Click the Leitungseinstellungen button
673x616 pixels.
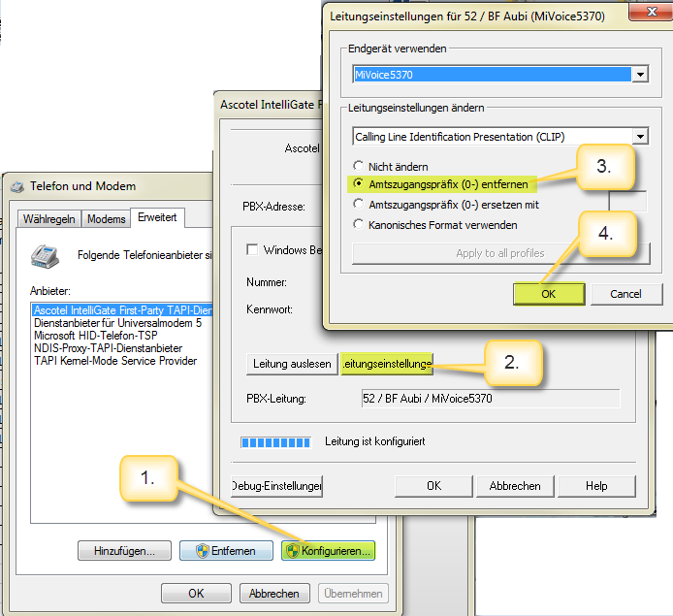pyautogui.click(x=386, y=364)
